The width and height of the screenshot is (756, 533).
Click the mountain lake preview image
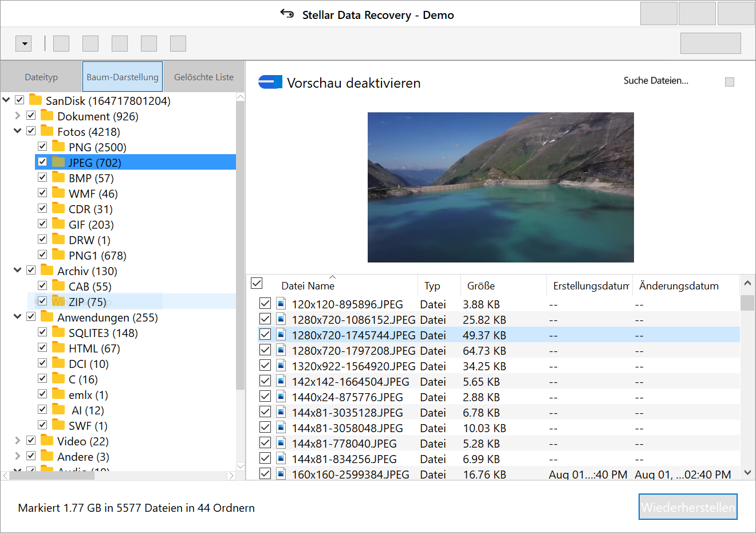(501, 187)
